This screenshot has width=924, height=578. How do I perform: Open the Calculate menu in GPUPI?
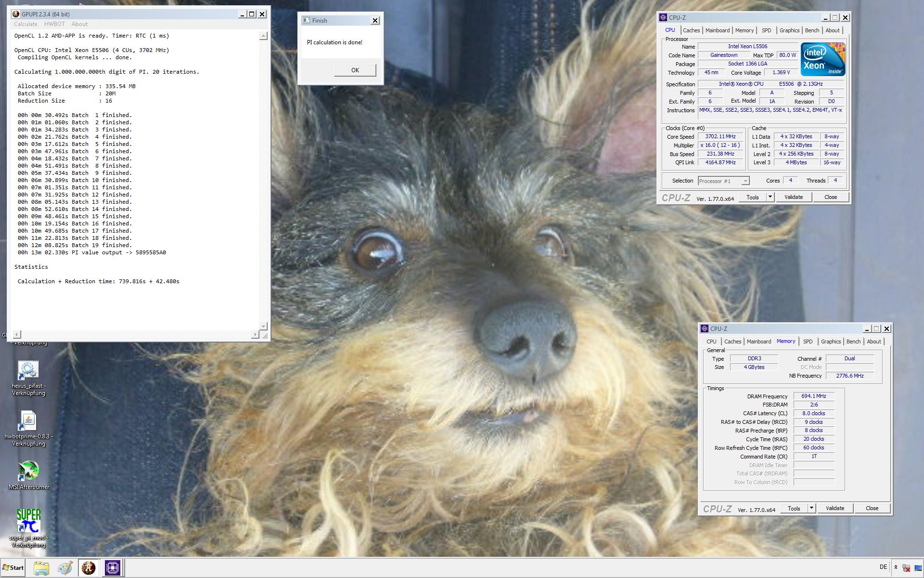point(26,24)
